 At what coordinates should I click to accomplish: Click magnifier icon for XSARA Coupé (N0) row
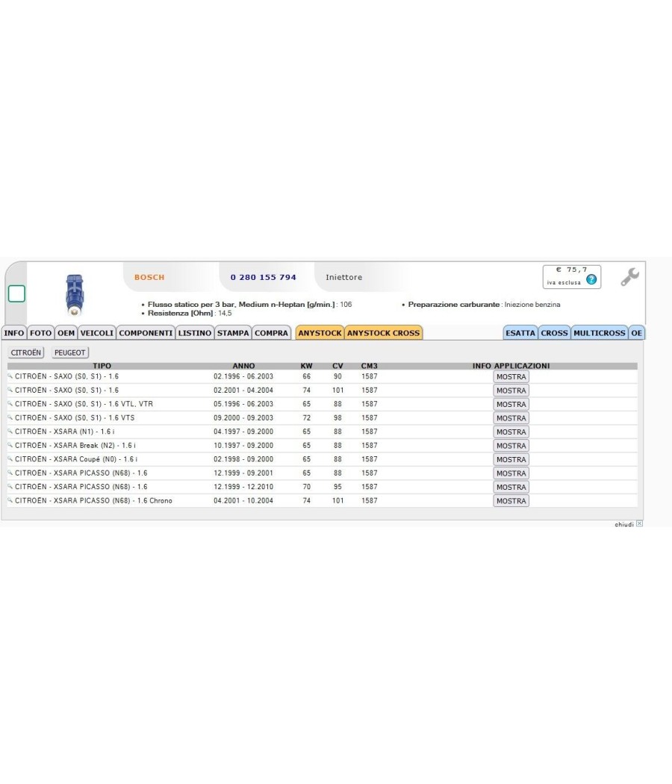pos(10,458)
